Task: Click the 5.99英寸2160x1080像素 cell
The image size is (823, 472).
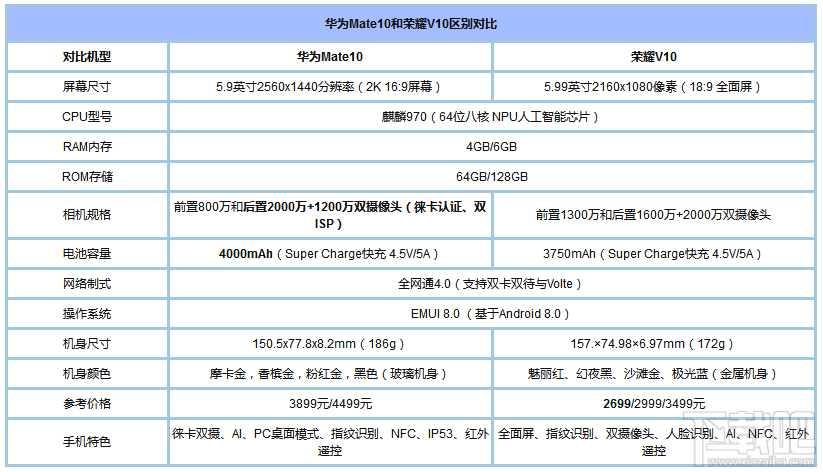Action: pyautogui.click(x=653, y=87)
